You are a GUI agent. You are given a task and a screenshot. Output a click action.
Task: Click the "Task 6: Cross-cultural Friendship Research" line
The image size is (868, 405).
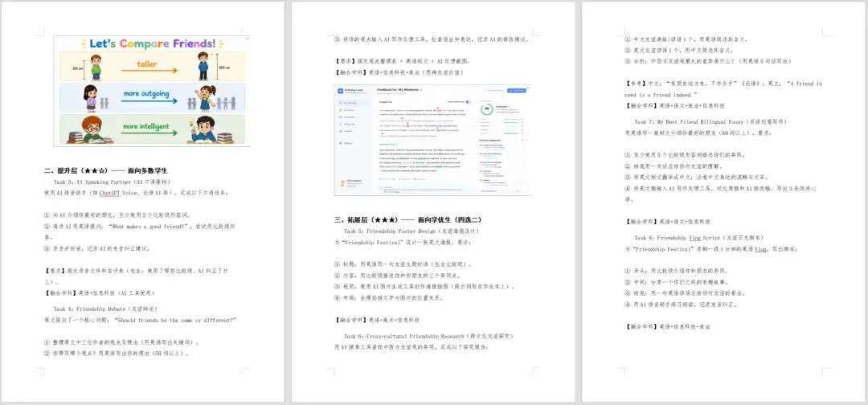(x=429, y=336)
